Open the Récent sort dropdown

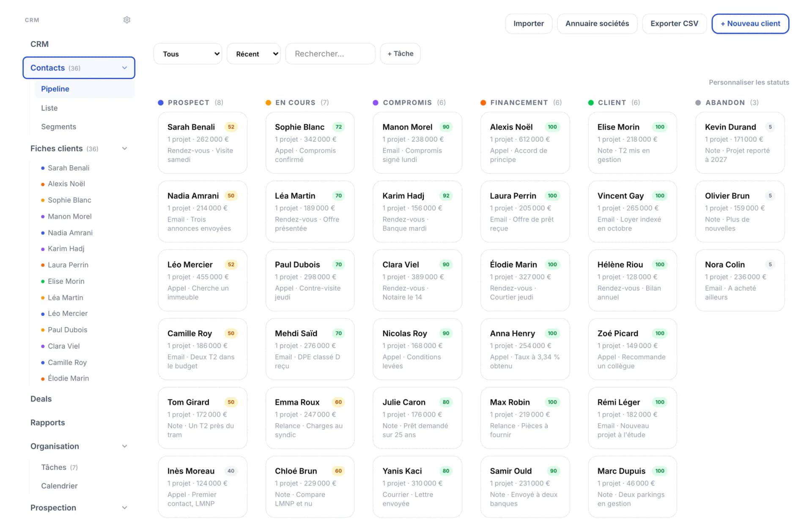(254, 54)
